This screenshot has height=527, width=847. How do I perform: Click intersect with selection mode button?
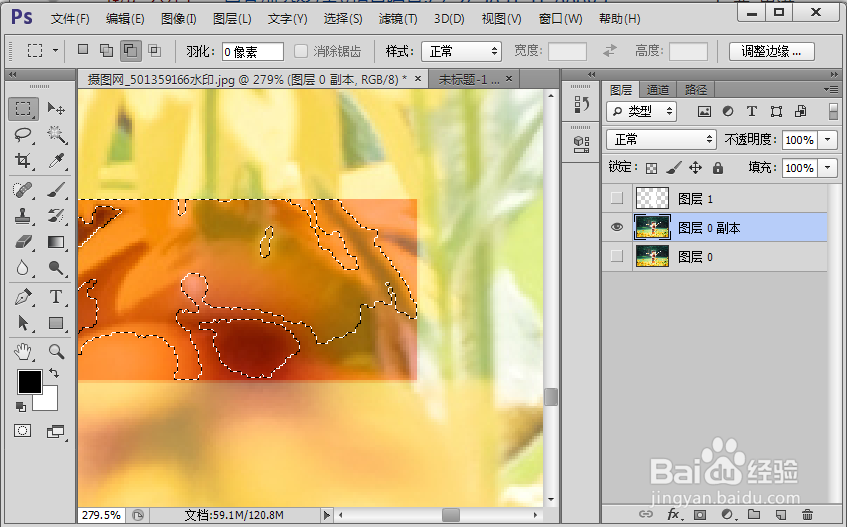click(154, 51)
